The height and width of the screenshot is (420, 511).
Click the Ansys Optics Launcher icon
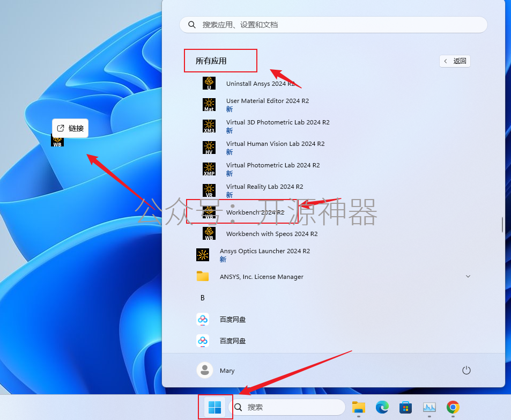[202, 255]
